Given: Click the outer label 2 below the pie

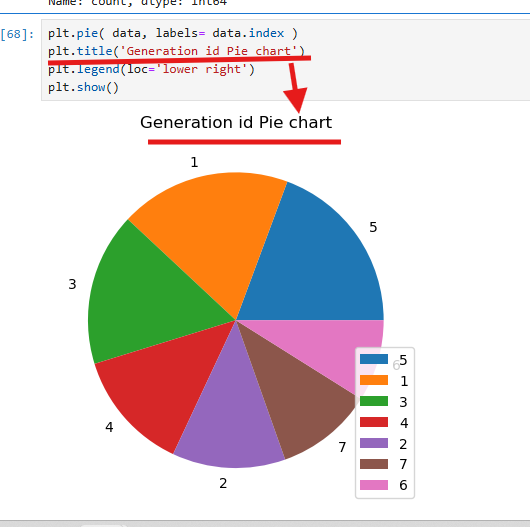Looking at the screenshot, I should pos(223,483).
